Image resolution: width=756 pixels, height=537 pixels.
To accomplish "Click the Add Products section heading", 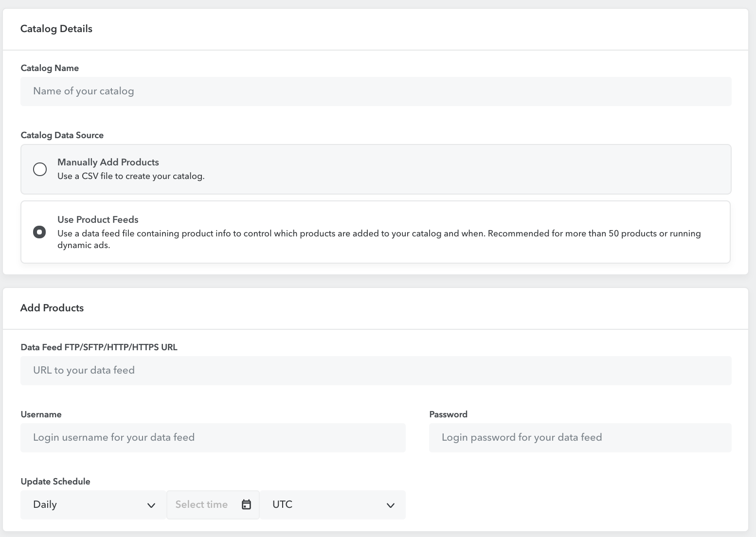I will point(52,308).
